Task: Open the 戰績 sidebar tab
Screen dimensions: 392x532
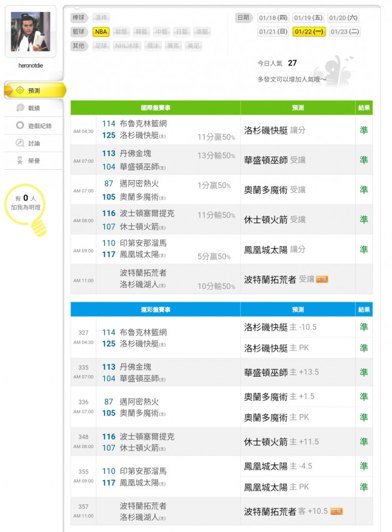Action: tap(33, 108)
